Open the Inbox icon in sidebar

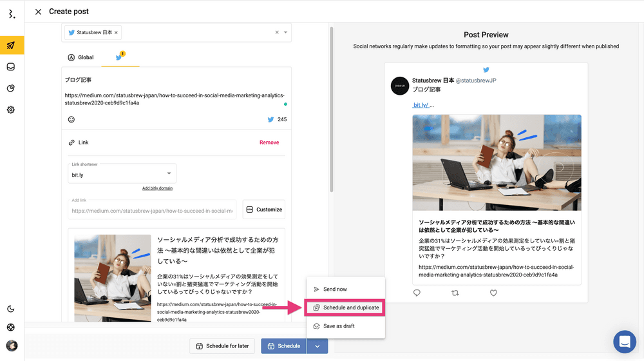[11, 67]
